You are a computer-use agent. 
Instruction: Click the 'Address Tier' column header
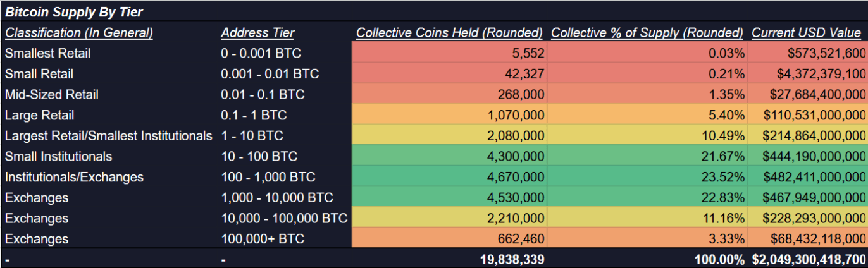click(257, 33)
